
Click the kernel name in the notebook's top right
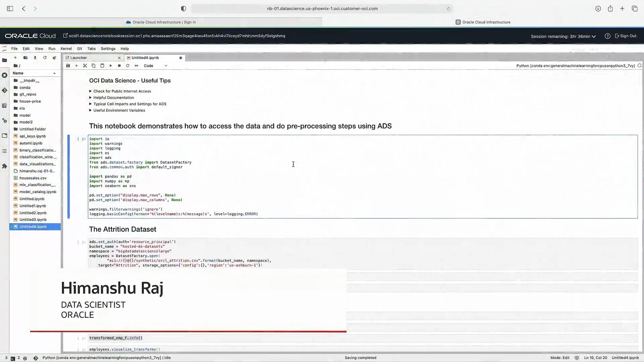click(x=576, y=66)
